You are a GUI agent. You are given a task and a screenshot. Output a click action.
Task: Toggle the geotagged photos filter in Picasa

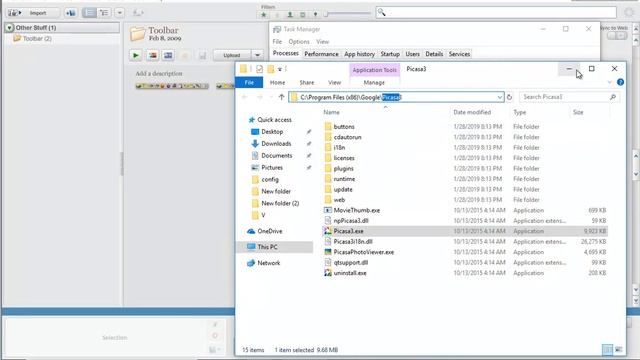[x=315, y=15]
